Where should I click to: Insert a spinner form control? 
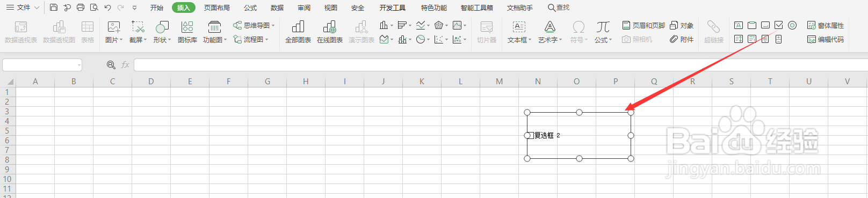pos(779,39)
